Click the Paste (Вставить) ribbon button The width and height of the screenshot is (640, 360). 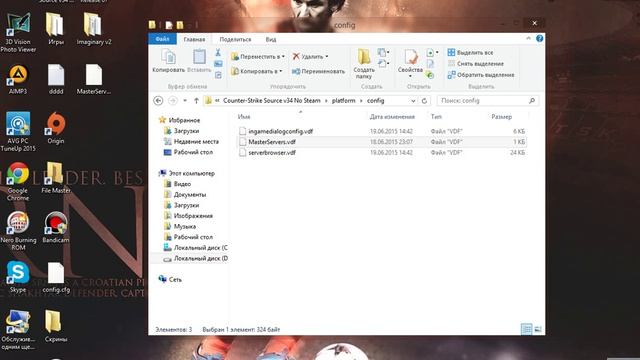199,61
